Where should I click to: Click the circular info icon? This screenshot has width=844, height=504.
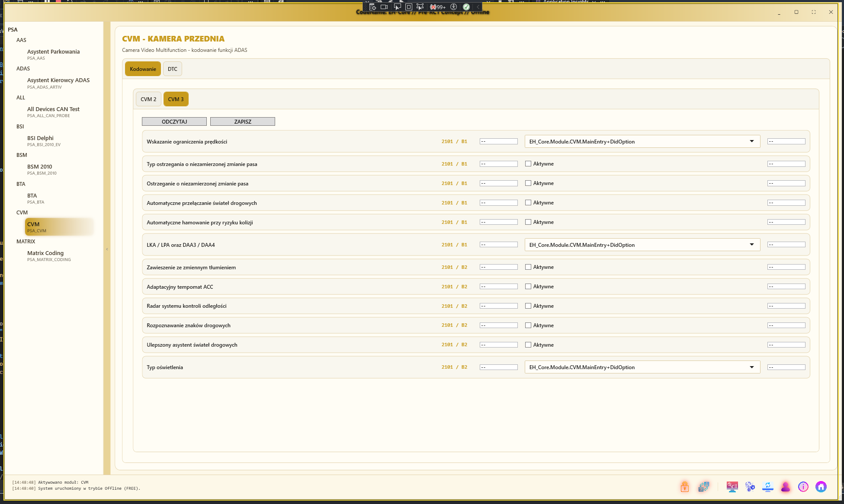pos(803,487)
